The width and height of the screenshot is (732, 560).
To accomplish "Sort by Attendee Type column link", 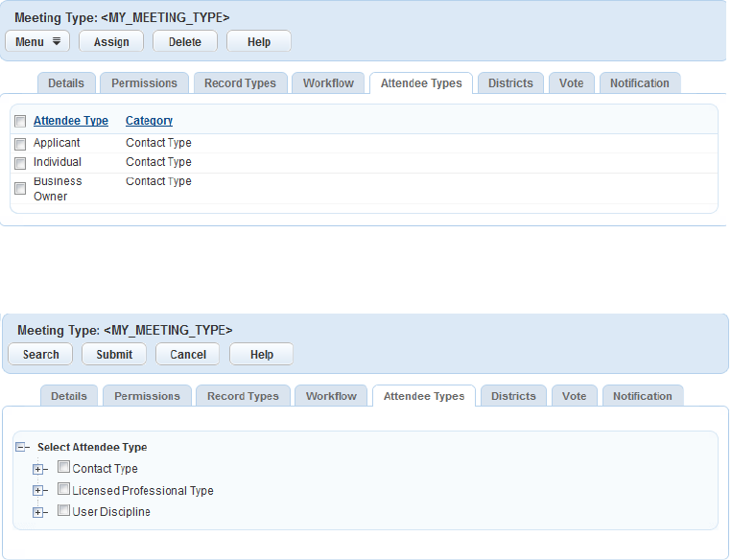I will tap(70, 121).
